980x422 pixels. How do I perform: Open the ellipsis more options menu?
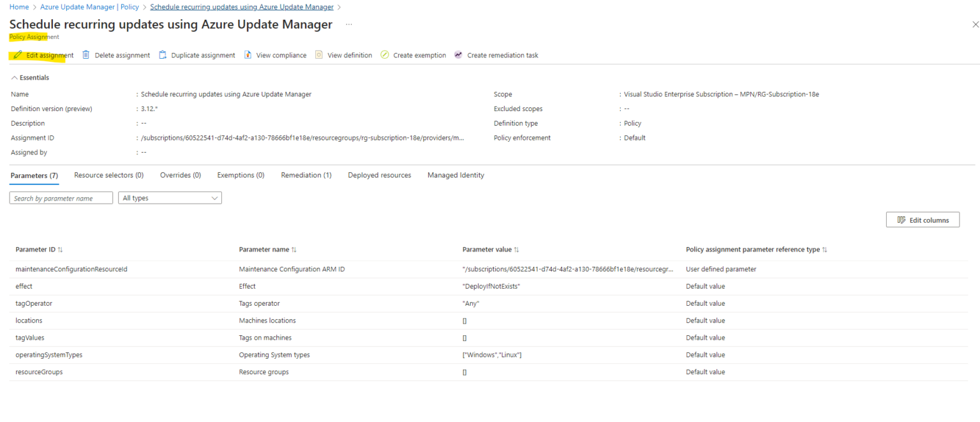click(349, 24)
